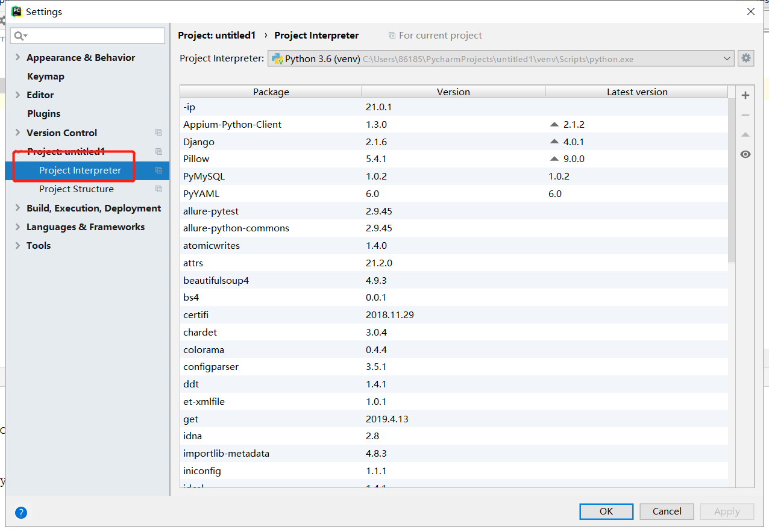Viewport: 769px width, 532px height.
Task: Select the ddt package row
Action: 454,384
